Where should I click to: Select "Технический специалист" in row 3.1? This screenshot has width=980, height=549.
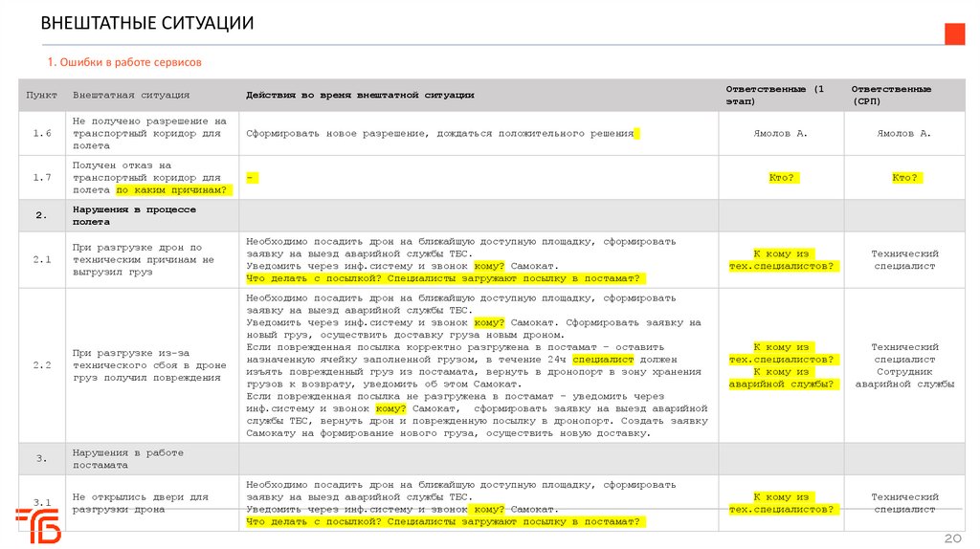point(904,503)
